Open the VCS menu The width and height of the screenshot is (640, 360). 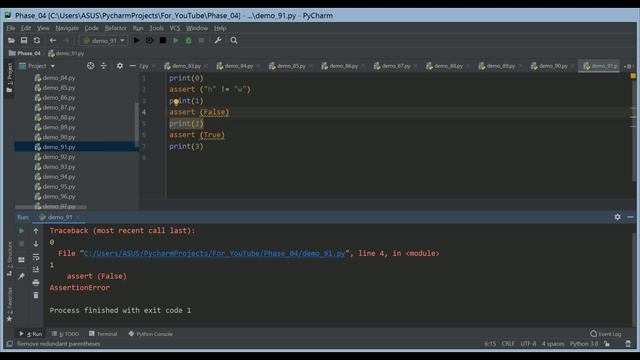pos(175,28)
